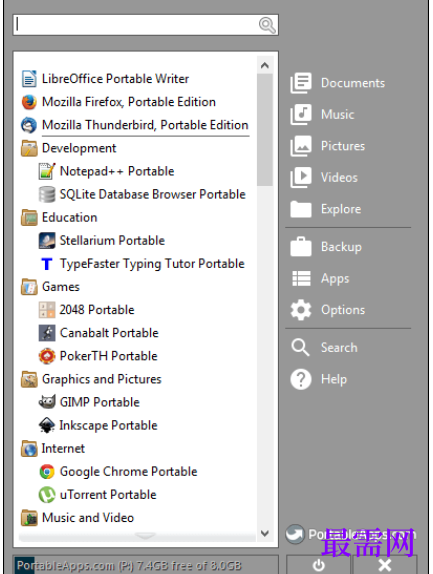Viewport: 433px width, 574px height.
Task: Click the Explore folder icon
Action: coord(301,209)
